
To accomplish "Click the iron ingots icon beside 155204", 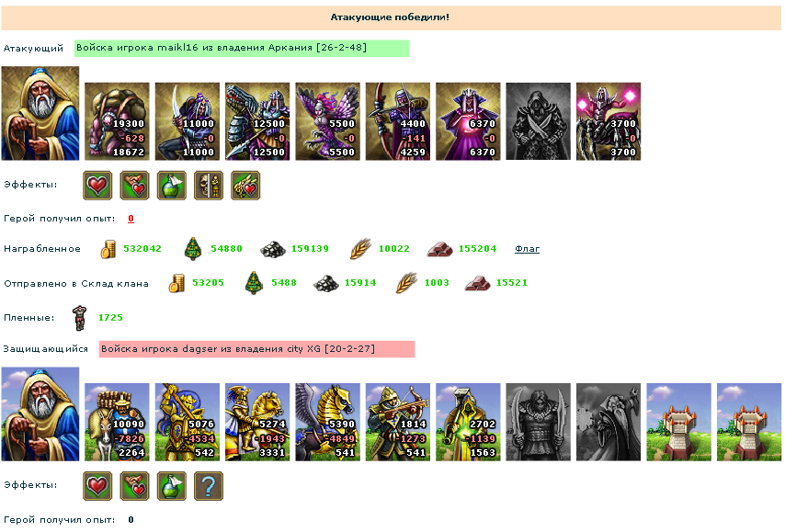I will coord(439,249).
